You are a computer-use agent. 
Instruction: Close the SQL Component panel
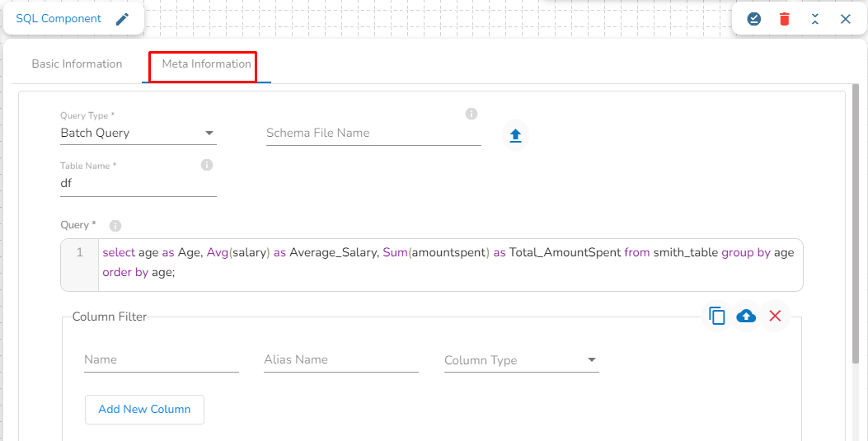pyautogui.click(x=845, y=18)
